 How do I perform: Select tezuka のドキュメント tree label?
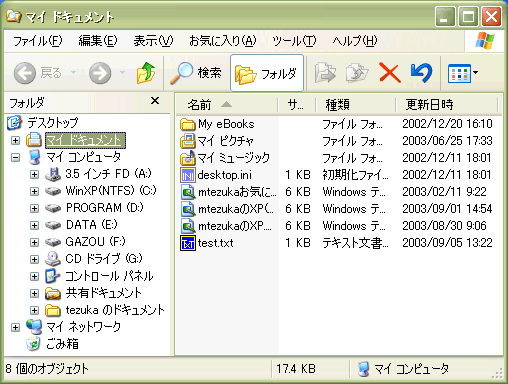coord(115,310)
